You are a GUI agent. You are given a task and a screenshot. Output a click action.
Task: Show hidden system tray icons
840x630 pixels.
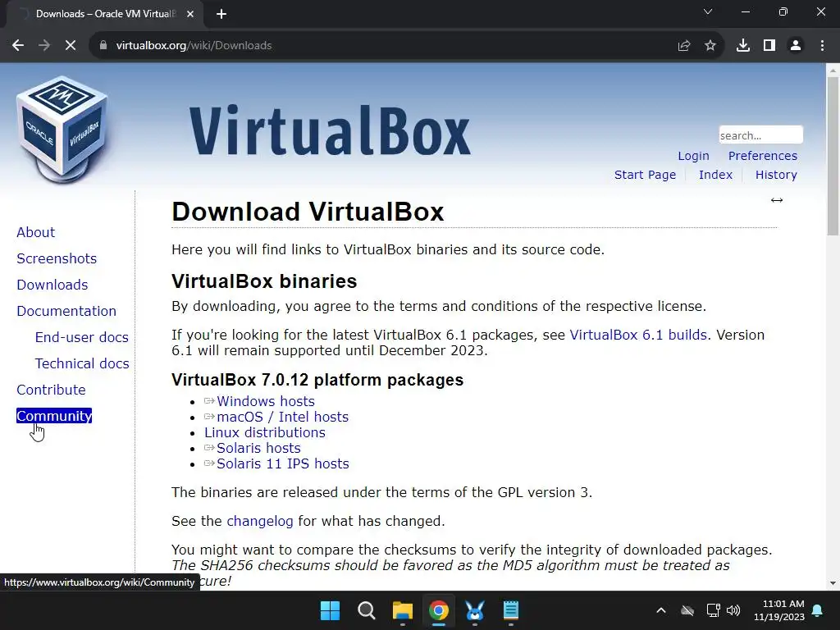click(x=661, y=610)
